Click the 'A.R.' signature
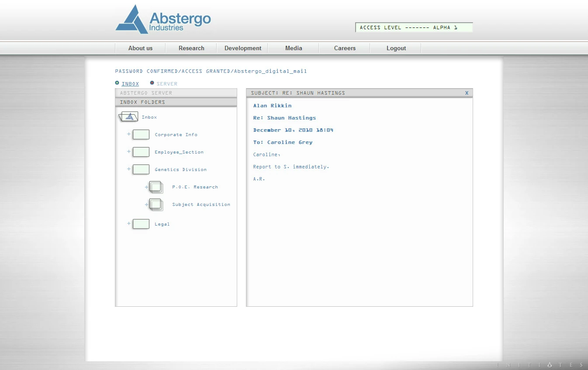The image size is (588, 370). tap(259, 179)
